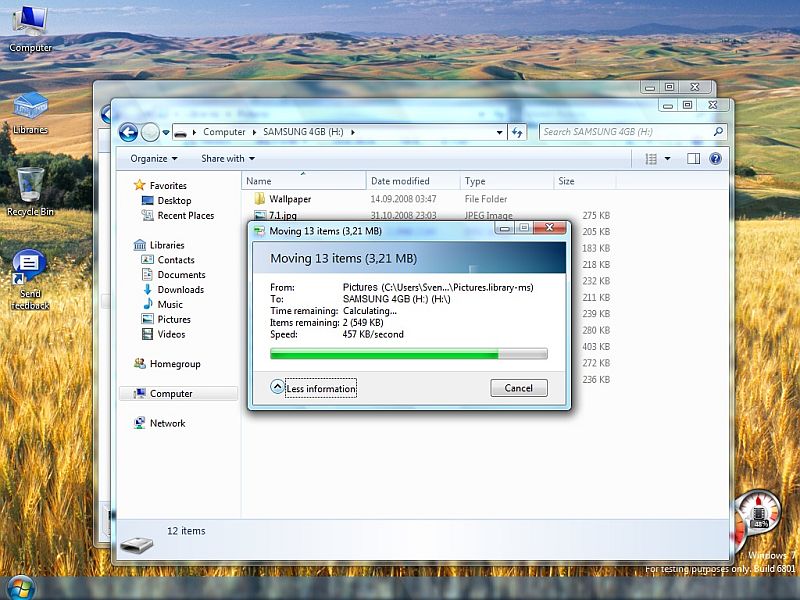Open the Share with menu
800x600 pixels.
(228, 159)
